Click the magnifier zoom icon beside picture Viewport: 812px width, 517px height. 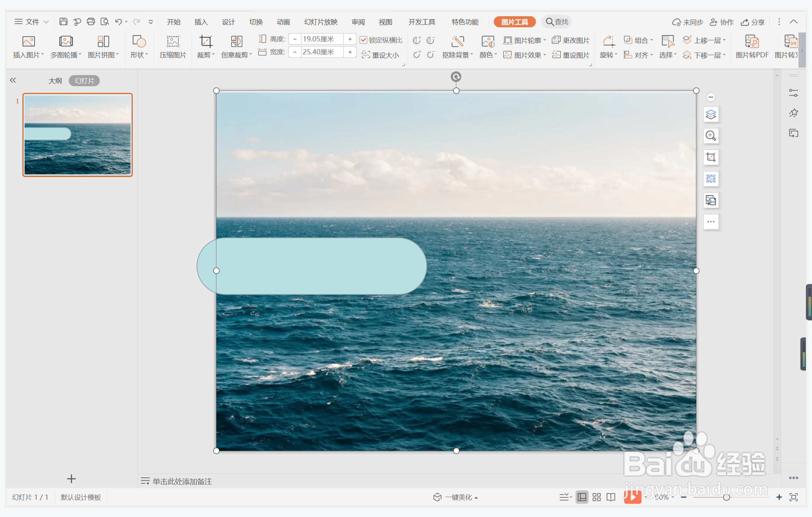pos(711,136)
